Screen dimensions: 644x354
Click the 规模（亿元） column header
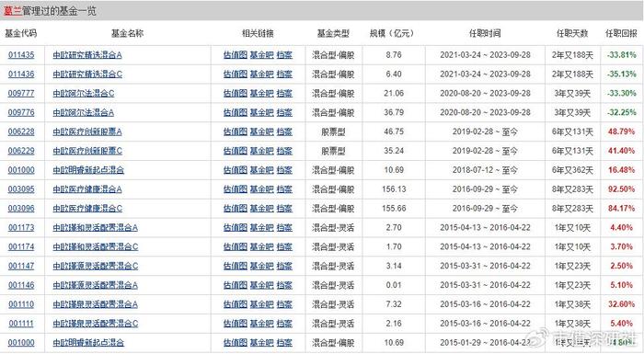point(391,33)
